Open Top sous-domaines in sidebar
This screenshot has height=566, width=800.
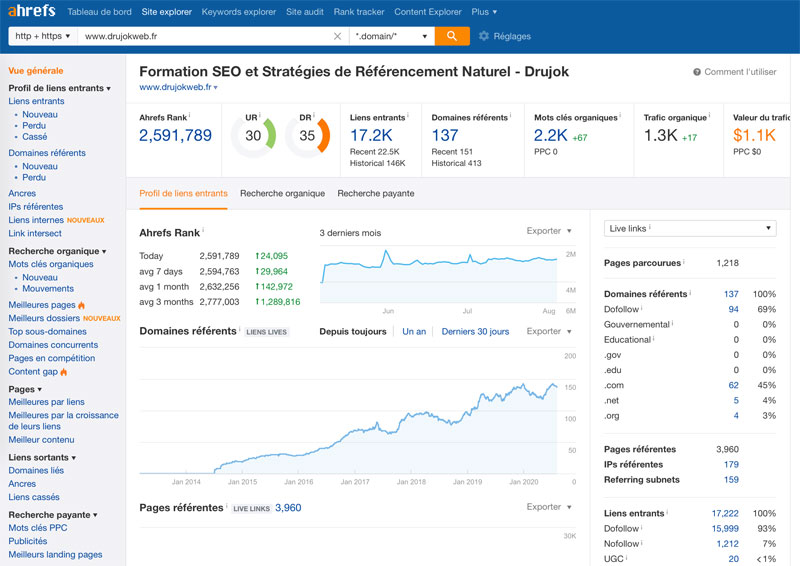point(47,331)
